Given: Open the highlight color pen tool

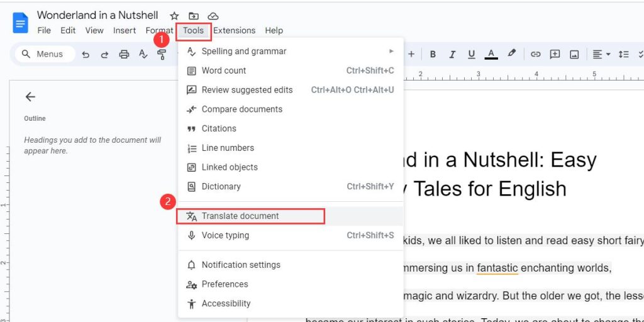Looking at the screenshot, I should click(x=511, y=54).
